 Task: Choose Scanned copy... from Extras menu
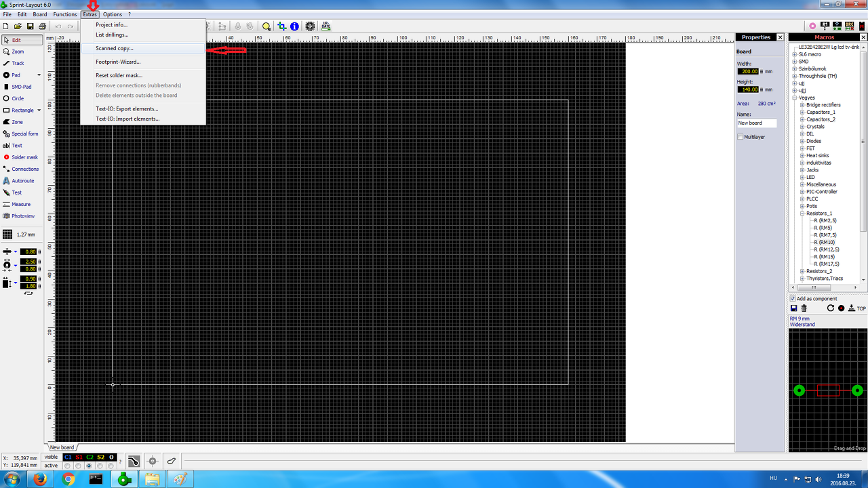(x=142, y=48)
